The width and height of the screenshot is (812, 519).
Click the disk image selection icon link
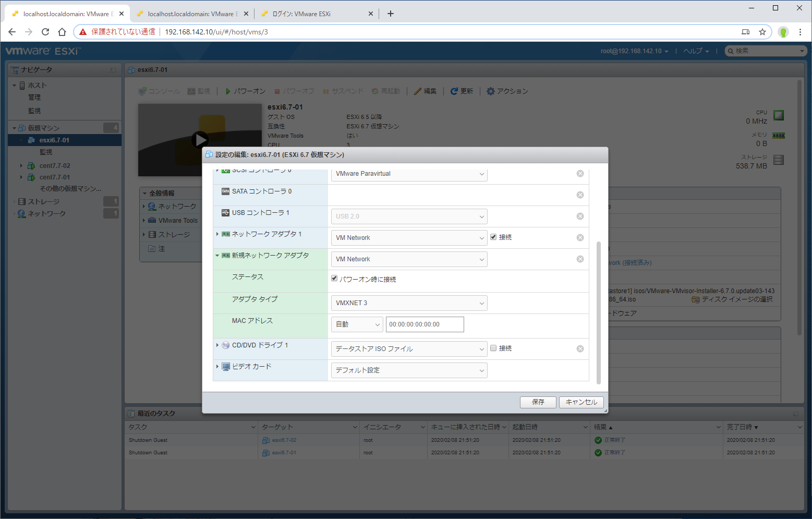(732, 299)
